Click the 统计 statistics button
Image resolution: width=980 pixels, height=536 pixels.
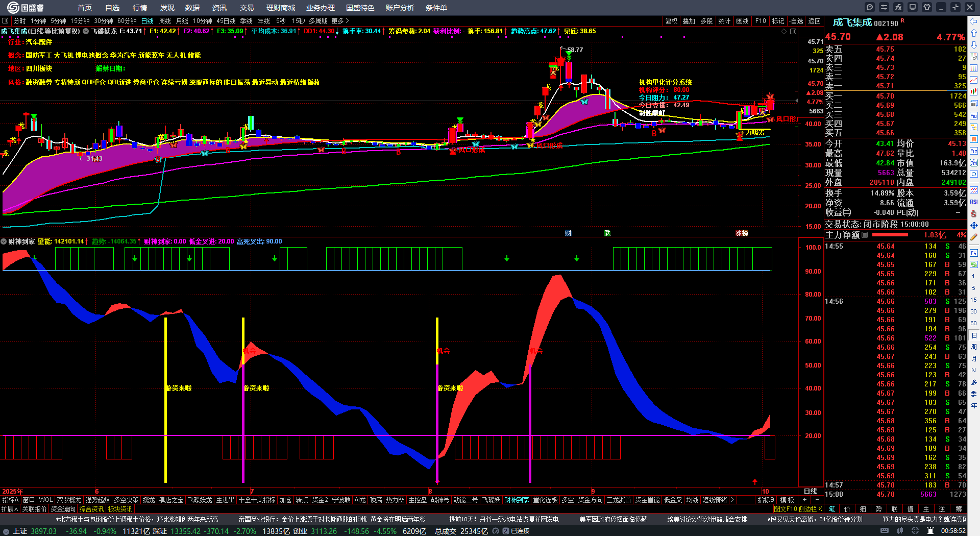pyautogui.click(x=724, y=21)
